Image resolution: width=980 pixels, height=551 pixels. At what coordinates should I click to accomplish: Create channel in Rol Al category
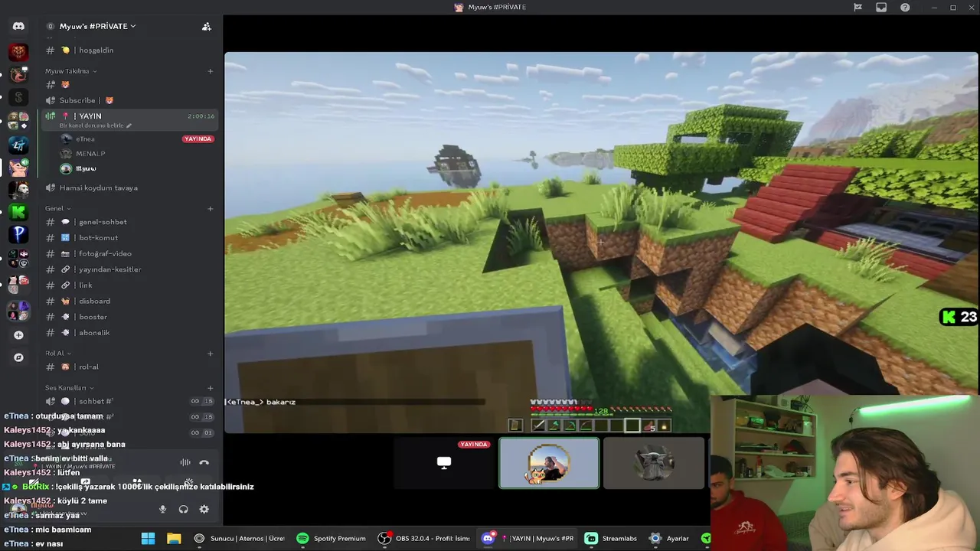coord(210,354)
